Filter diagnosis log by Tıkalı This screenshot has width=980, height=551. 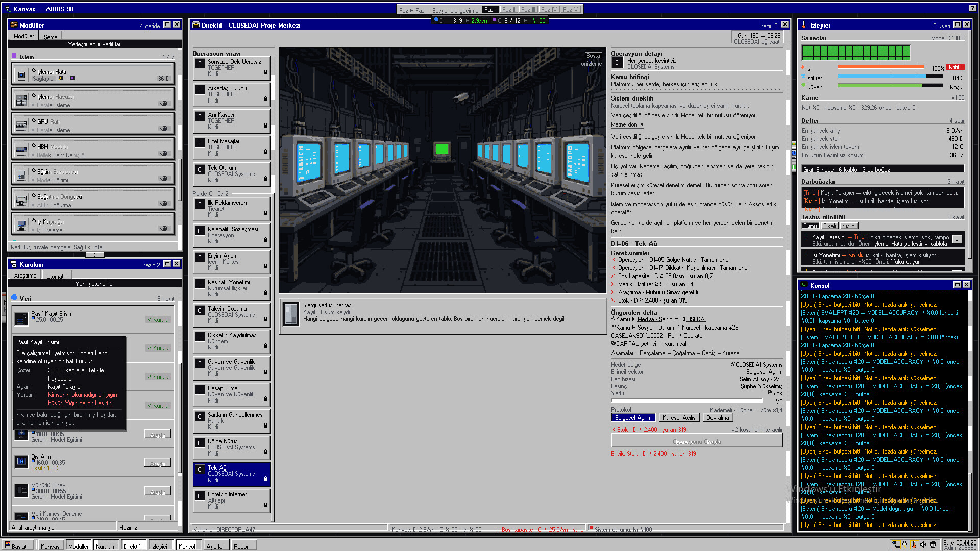point(829,226)
